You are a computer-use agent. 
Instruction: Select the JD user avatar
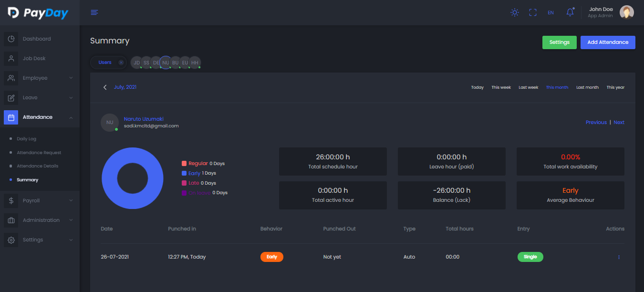click(137, 63)
